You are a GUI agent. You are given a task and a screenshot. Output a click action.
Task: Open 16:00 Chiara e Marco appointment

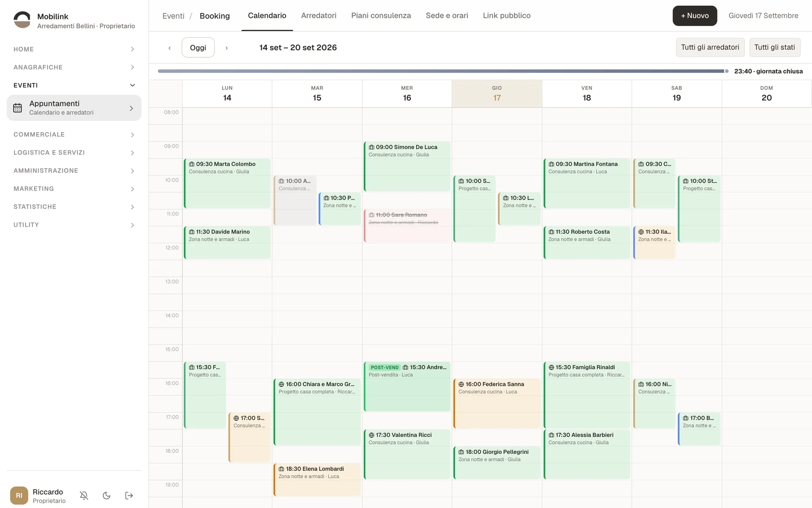(x=317, y=412)
